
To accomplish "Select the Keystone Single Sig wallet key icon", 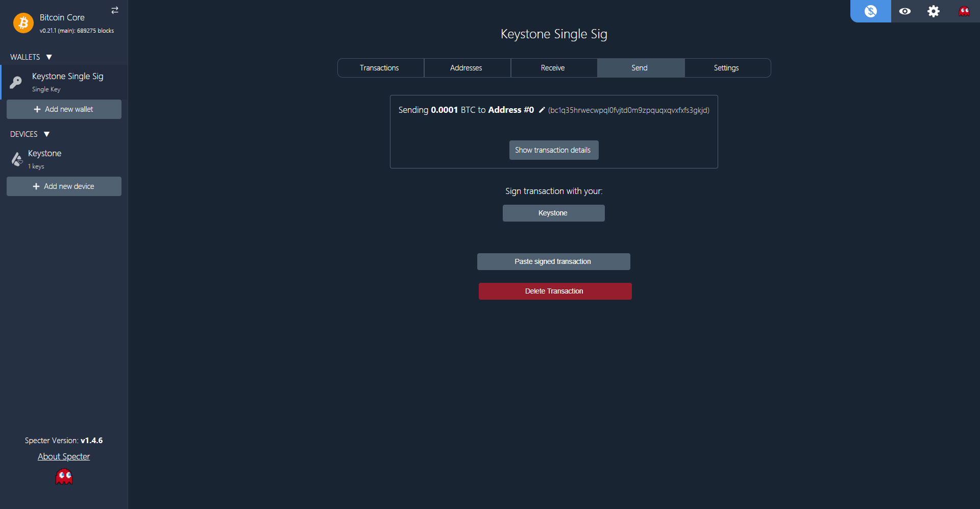I will (16, 82).
